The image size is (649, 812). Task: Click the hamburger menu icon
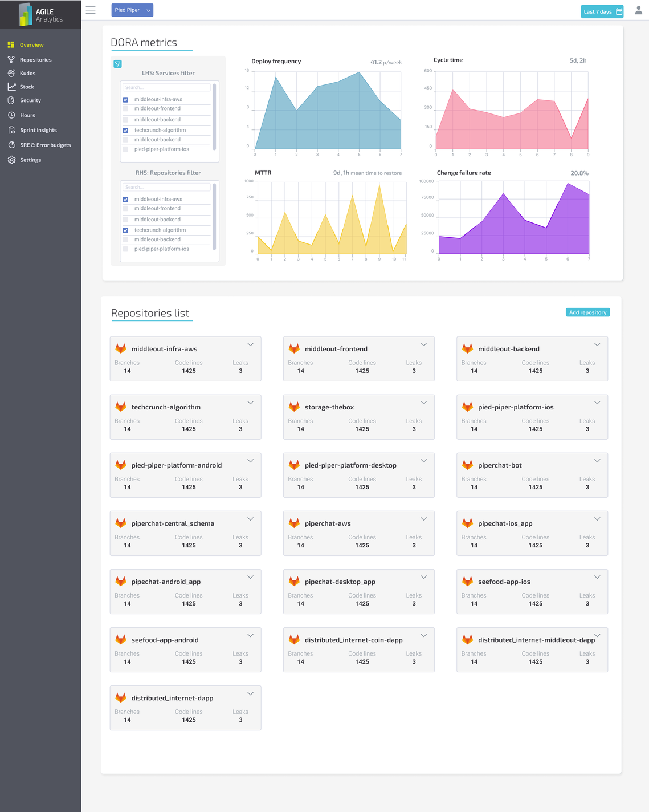pyautogui.click(x=91, y=10)
